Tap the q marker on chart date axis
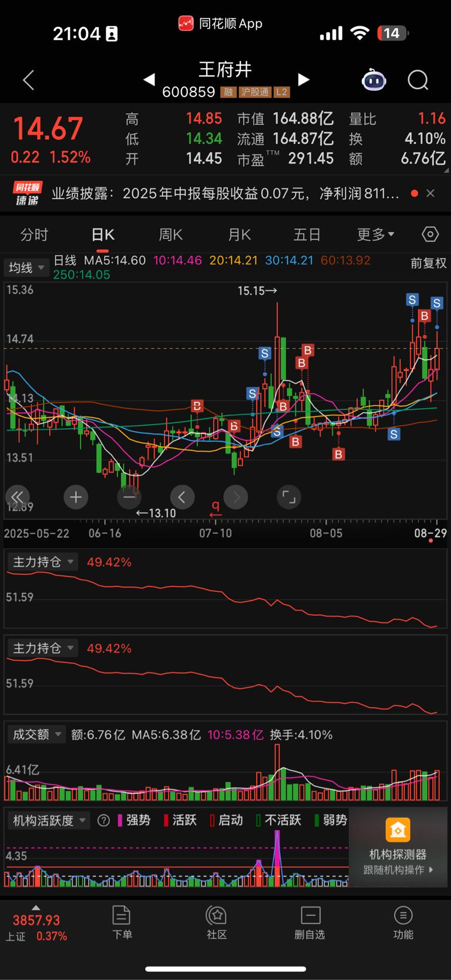This screenshot has height=980, width=451. (x=216, y=509)
